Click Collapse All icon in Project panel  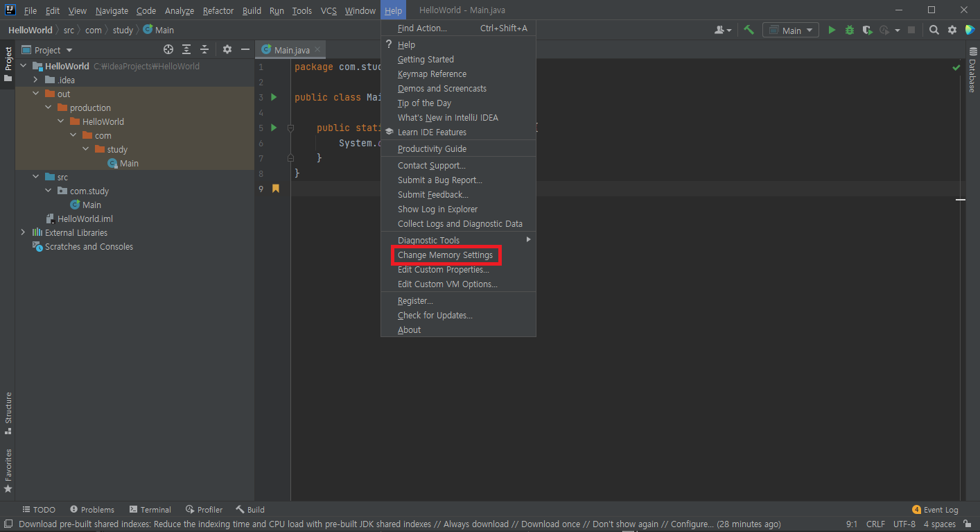(x=204, y=49)
